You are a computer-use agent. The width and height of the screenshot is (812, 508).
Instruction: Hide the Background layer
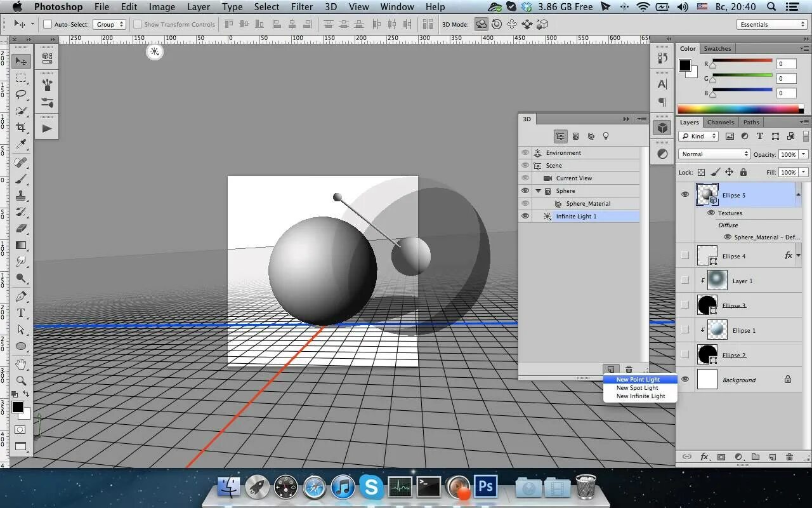[684, 379]
